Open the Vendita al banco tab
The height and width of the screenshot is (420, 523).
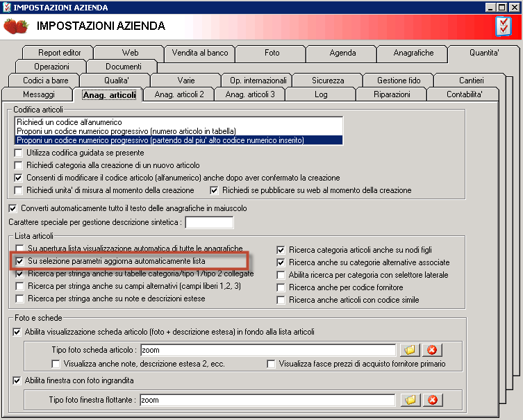pos(200,53)
